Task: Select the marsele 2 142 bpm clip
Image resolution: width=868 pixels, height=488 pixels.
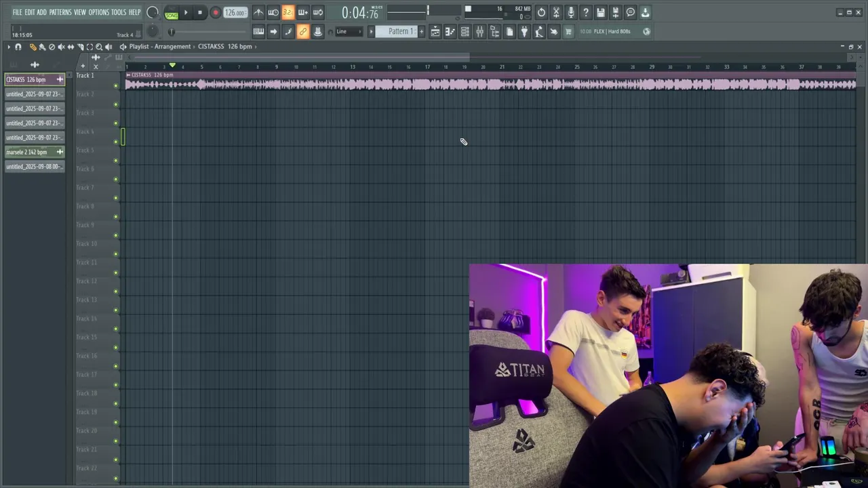Action: 35,152
